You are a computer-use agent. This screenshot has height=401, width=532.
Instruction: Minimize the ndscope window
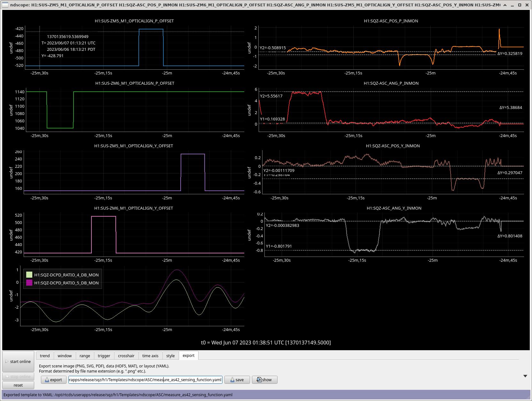tap(512, 5)
